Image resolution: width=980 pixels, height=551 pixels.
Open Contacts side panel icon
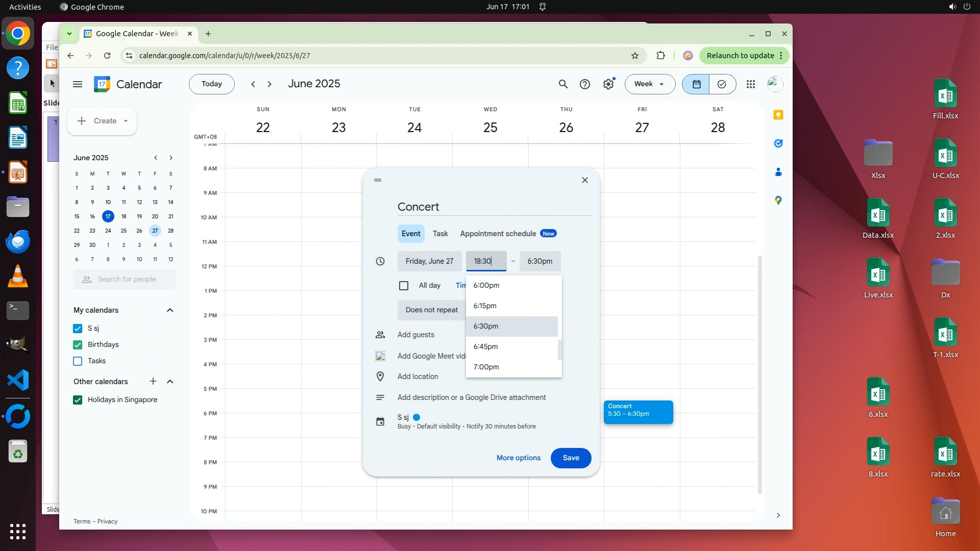click(778, 172)
